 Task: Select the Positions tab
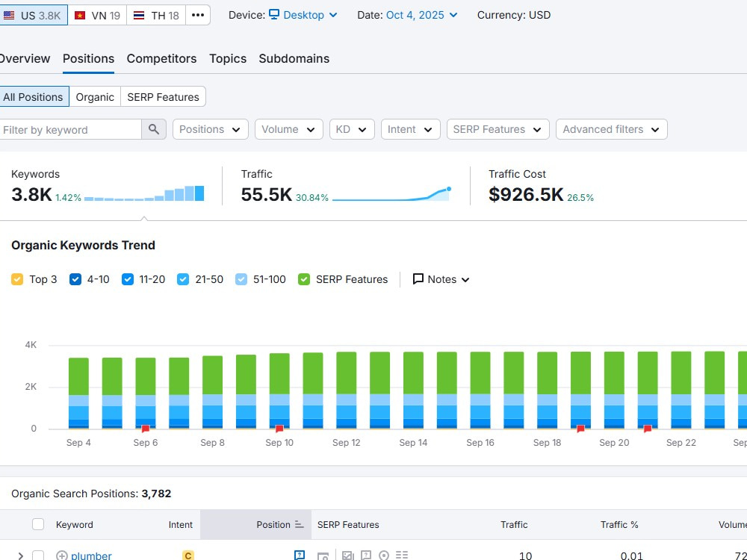[x=89, y=58]
